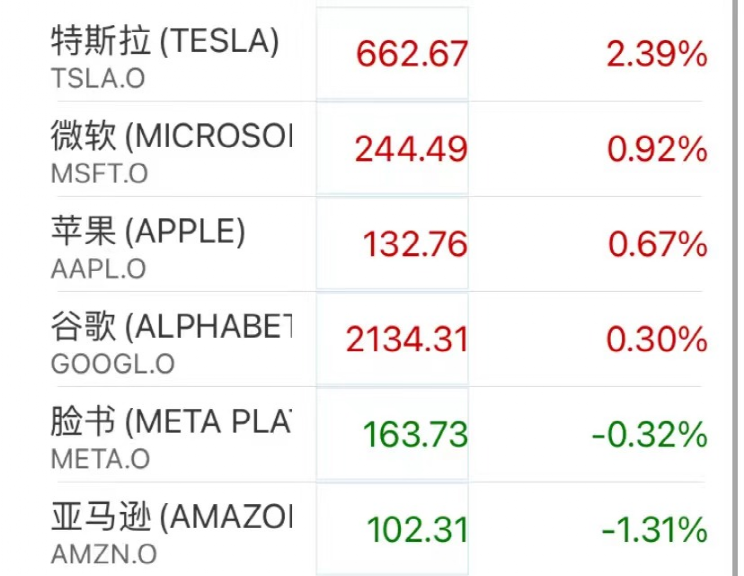Image resolution: width=744 pixels, height=576 pixels.
Task: Open the 苹果 (APPLE) stock entry
Action: pyautogui.click(x=148, y=231)
